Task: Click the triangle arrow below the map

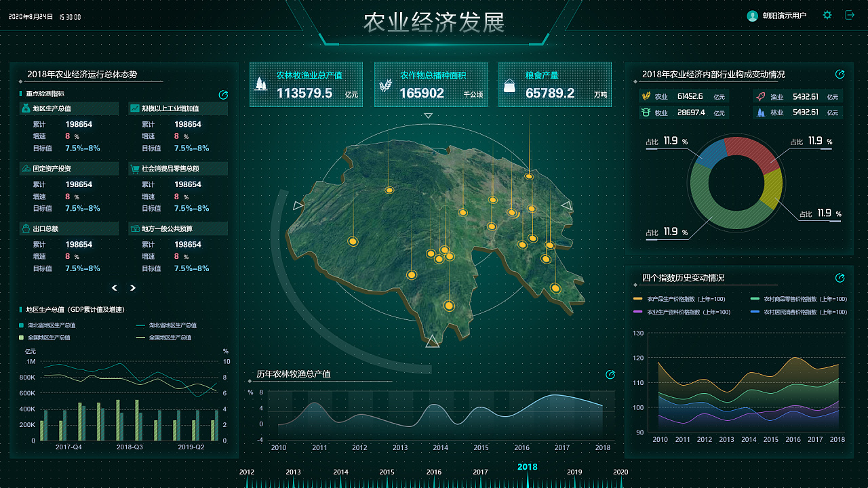Action: coord(432,341)
